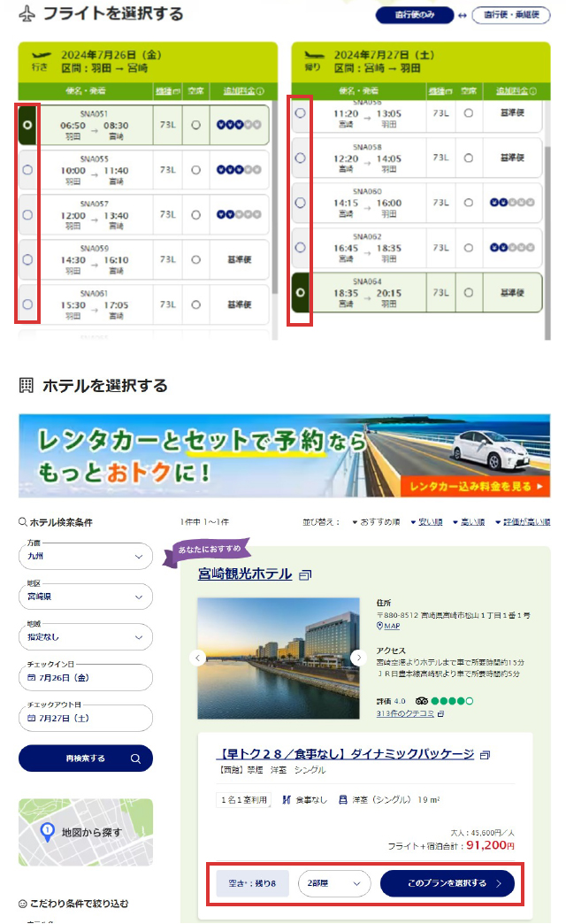
Task: Select outbound flight SNA051 radio button
Action: pos(27,125)
